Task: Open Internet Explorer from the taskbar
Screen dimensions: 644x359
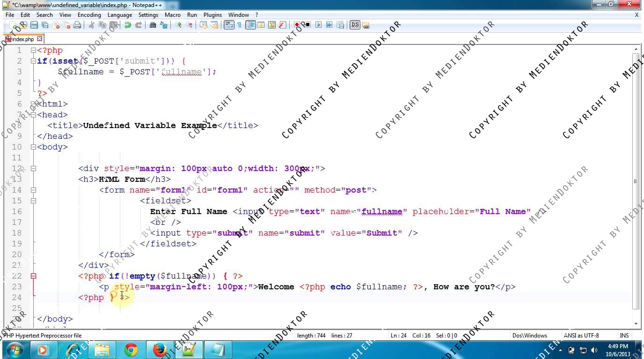Action: [x=73, y=350]
